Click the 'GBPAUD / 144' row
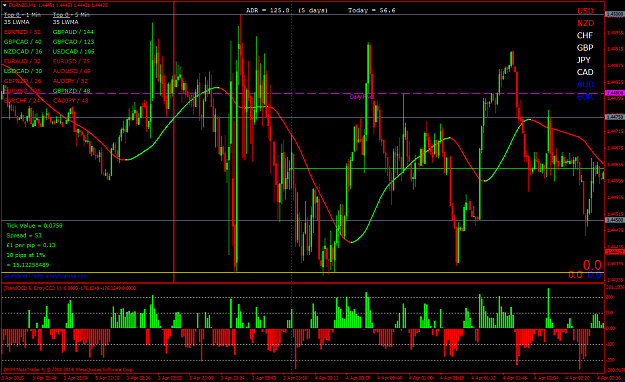Image resolution: width=625 pixels, height=382 pixels. [x=73, y=32]
